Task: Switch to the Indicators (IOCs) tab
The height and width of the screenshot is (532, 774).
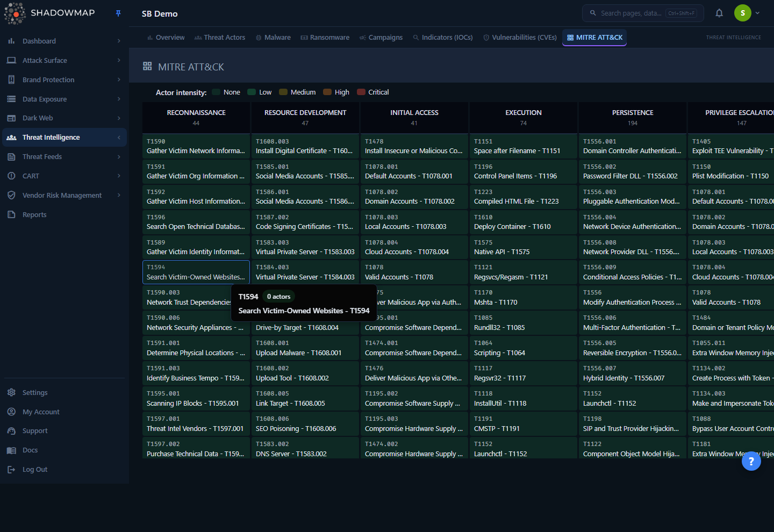Action: [443, 38]
